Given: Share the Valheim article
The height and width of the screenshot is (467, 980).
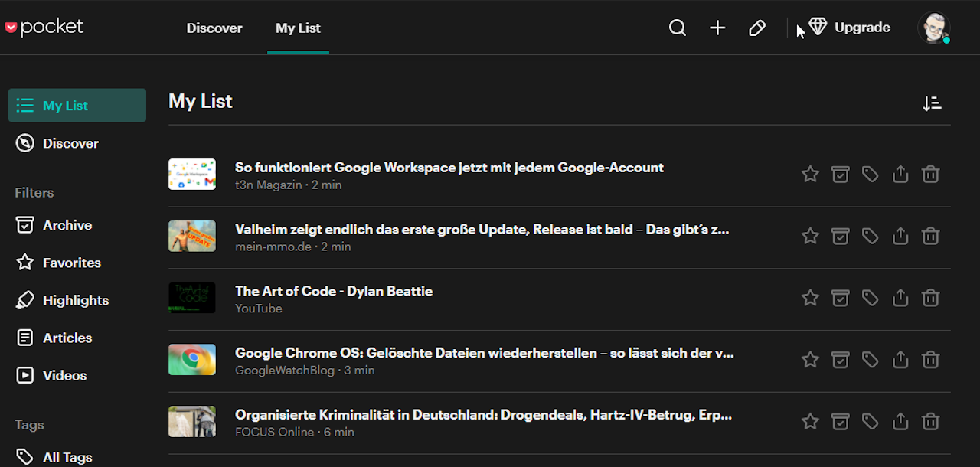Looking at the screenshot, I should (x=900, y=236).
